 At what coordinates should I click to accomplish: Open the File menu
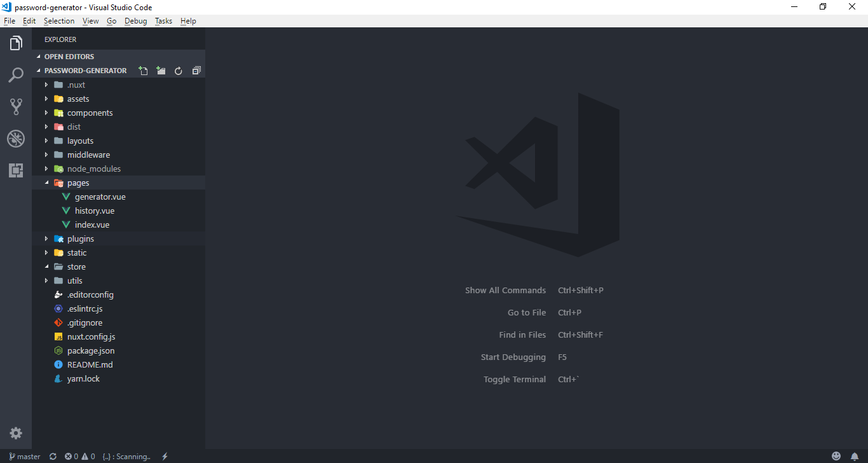[x=10, y=21]
